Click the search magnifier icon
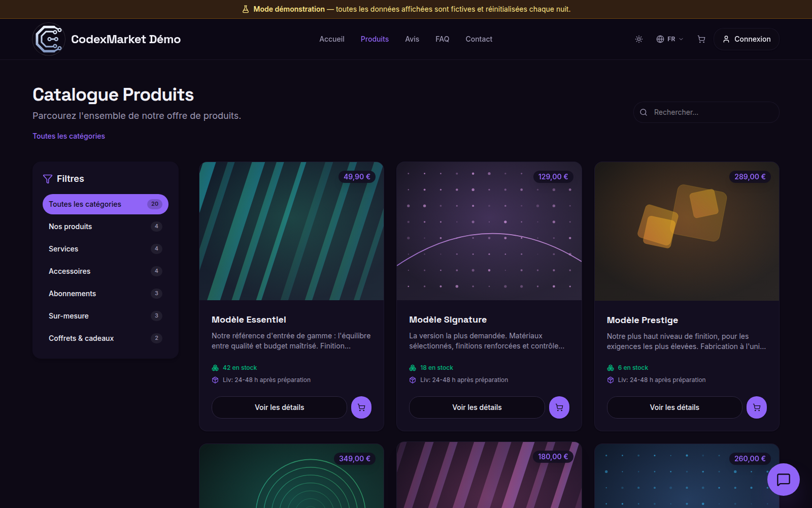The height and width of the screenshot is (508, 812). point(644,112)
